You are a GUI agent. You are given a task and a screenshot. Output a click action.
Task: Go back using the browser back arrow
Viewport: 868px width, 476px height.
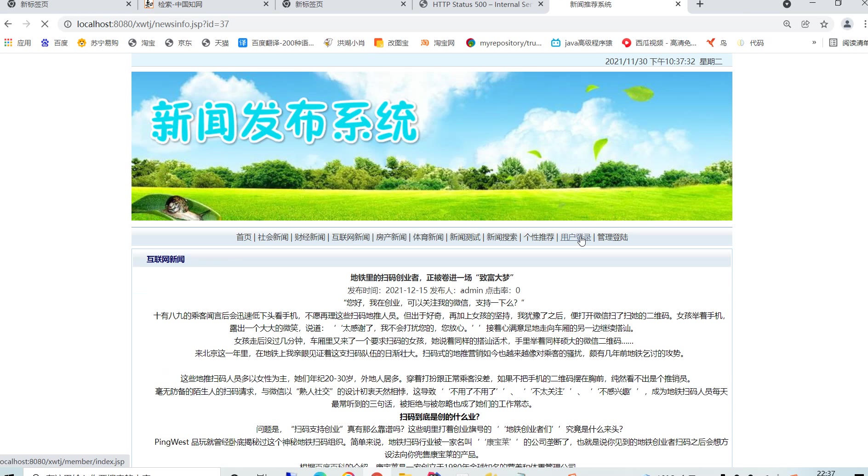(8, 24)
